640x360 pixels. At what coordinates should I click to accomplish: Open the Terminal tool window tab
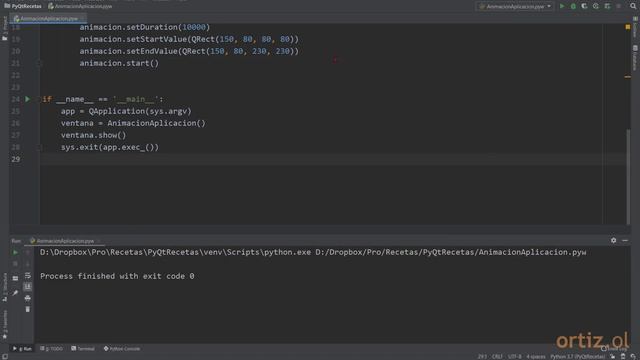pos(83,349)
